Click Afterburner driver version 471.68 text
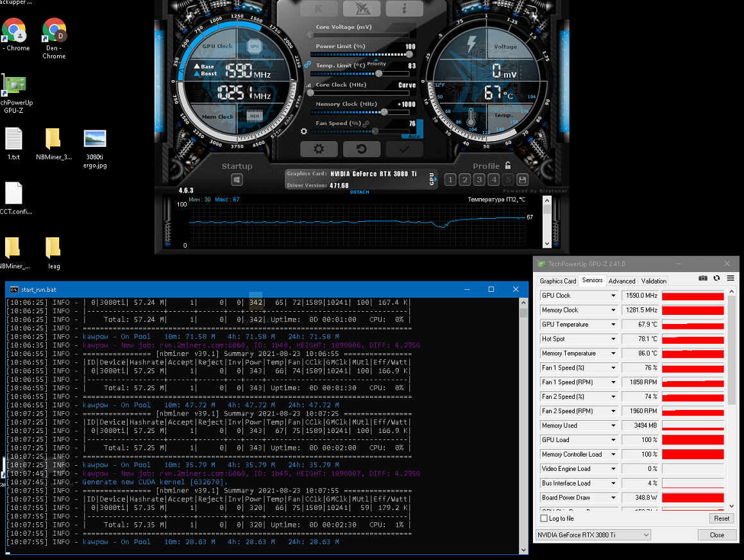 click(x=339, y=185)
